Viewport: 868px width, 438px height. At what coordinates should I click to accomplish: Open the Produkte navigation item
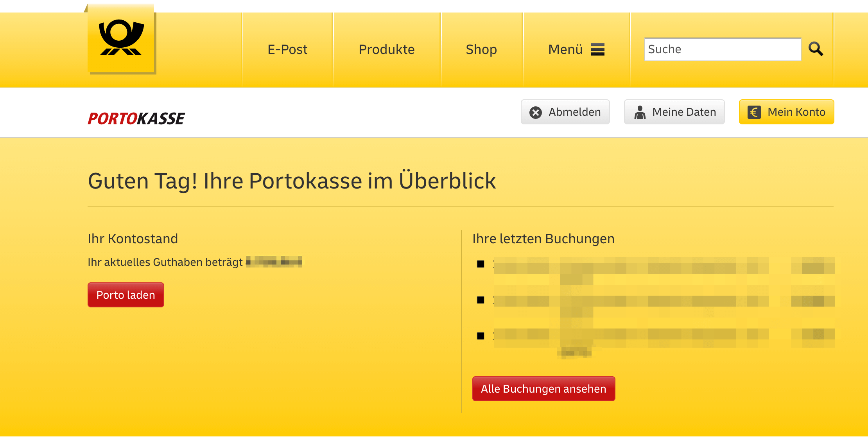(x=386, y=49)
